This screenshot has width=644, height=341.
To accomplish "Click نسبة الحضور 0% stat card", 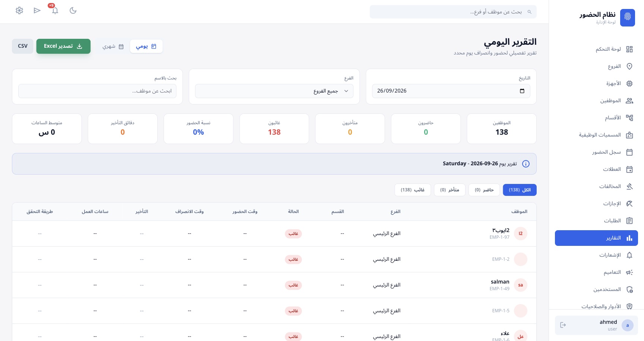I will 198,129.
